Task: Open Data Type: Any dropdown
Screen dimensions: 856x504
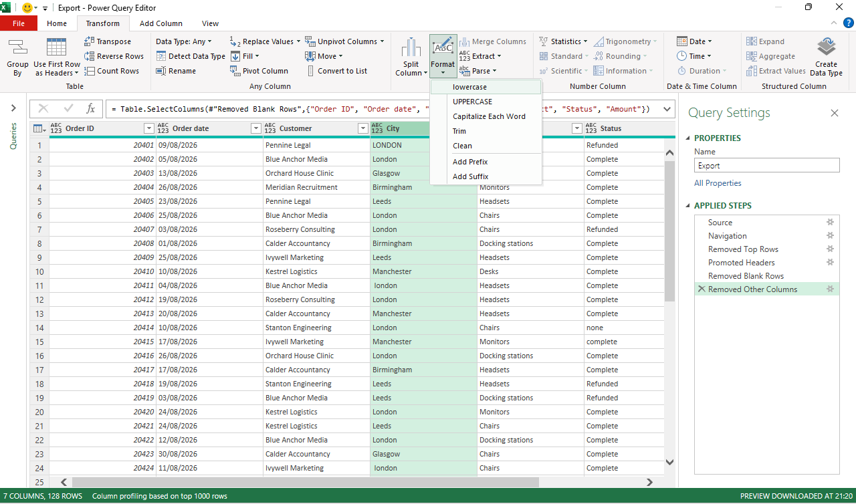Action: 185,41
